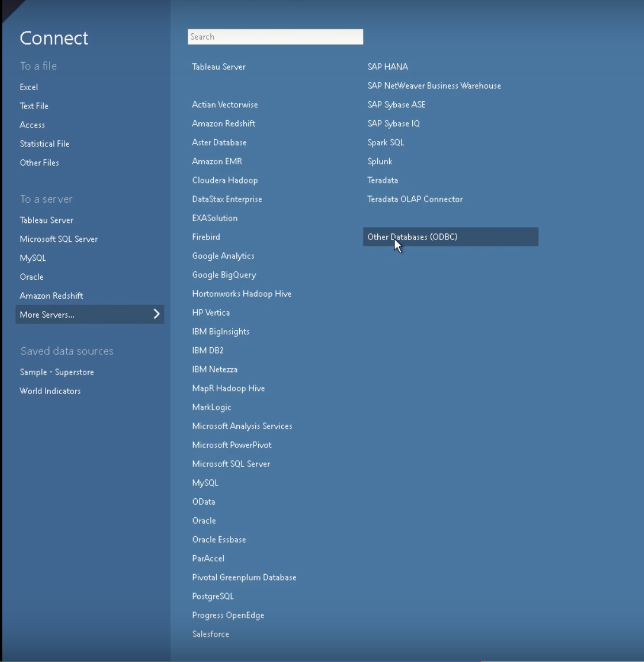Viewport: 644px width, 662px height.
Task: Open the World Indicators saved data source
Action: click(50, 391)
